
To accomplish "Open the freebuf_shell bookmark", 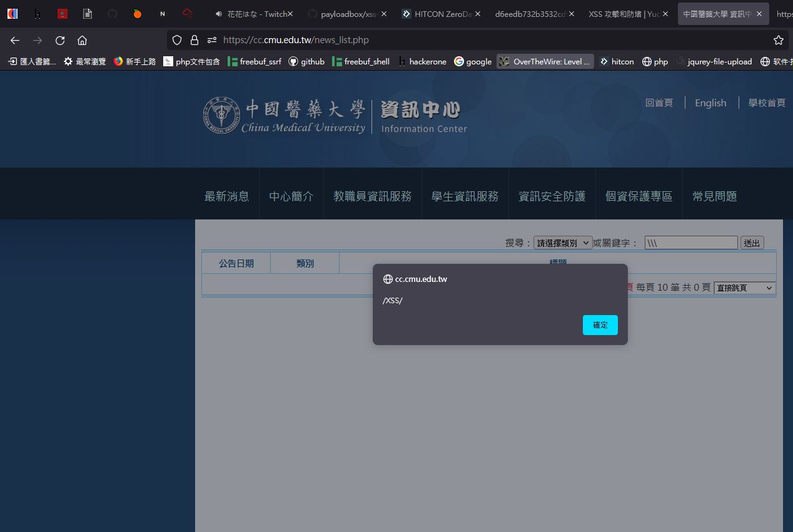I will click(361, 61).
